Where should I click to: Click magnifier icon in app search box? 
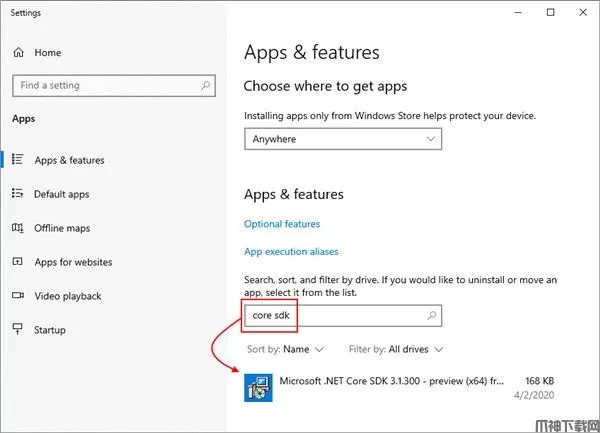tap(431, 316)
